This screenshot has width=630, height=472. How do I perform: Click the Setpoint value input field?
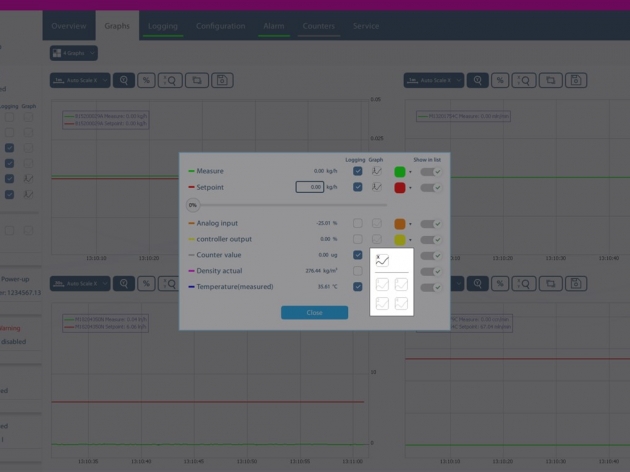(310, 187)
